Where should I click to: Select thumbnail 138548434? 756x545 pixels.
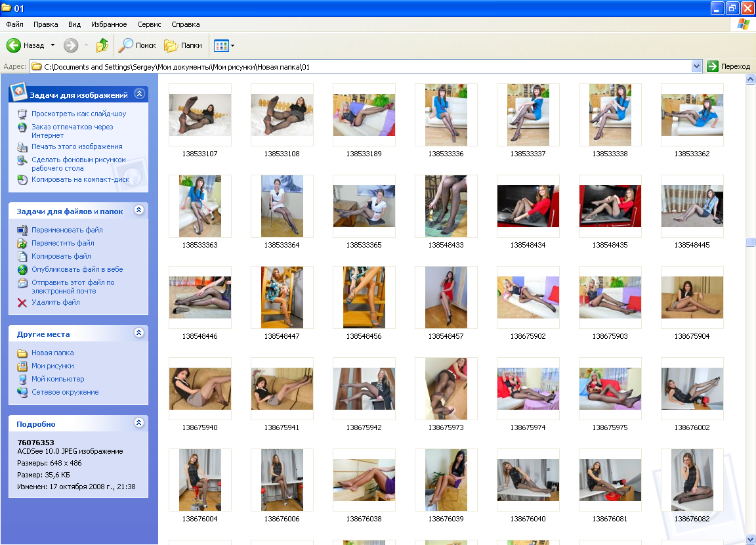click(528, 206)
